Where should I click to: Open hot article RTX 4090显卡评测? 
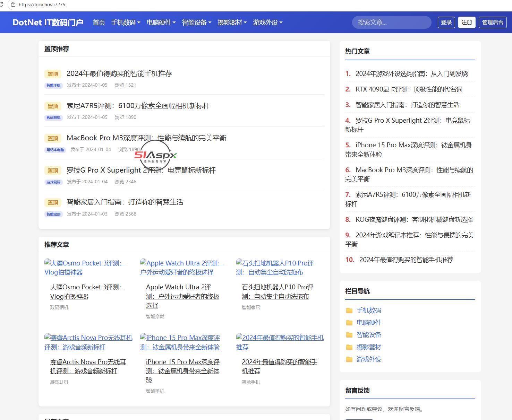point(409,89)
